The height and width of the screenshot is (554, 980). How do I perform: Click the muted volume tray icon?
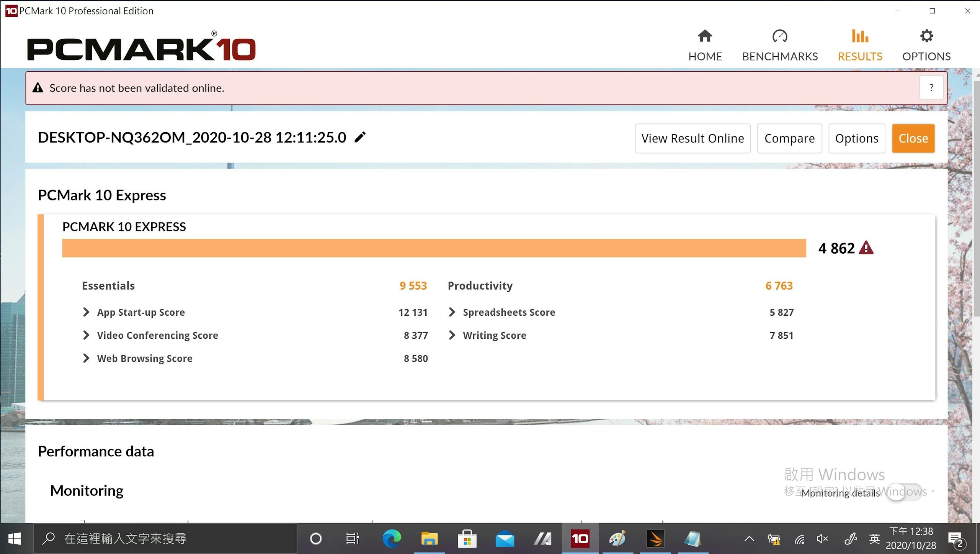(822, 539)
